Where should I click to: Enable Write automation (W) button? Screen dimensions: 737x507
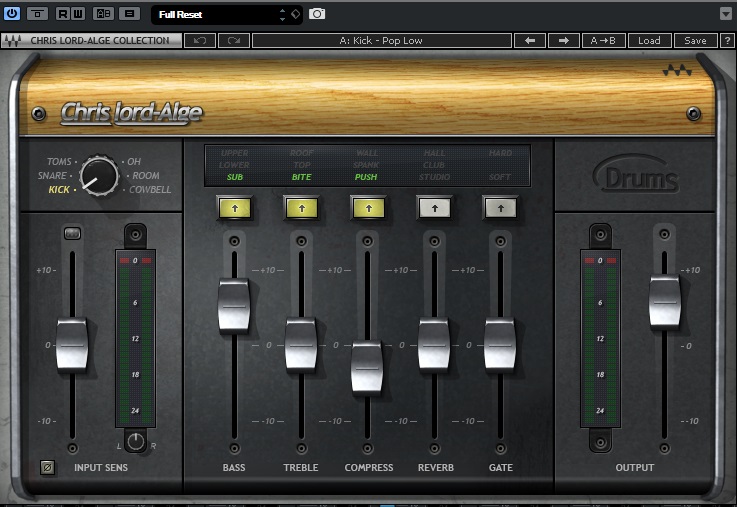pos(78,14)
